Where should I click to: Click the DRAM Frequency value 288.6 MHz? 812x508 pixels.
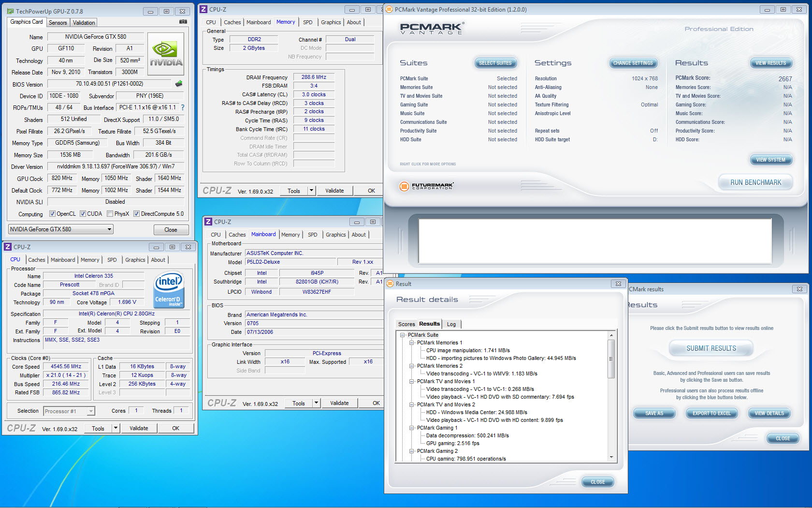click(x=314, y=77)
